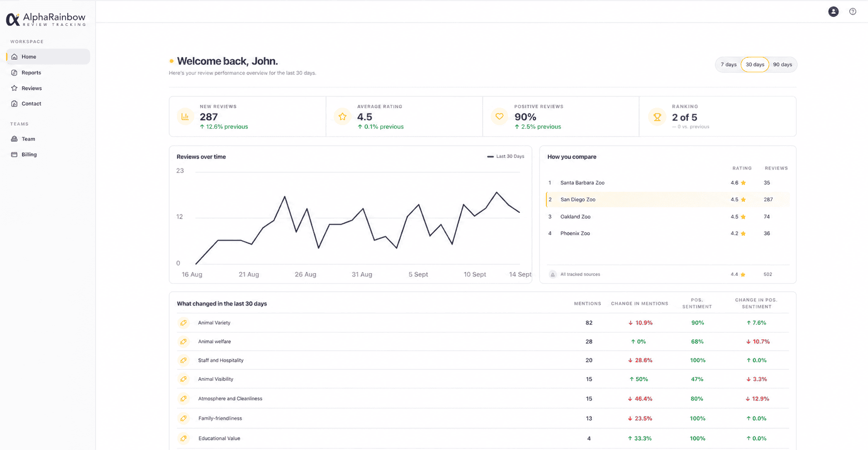Image resolution: width=868 pixels, height=450 pixels.
Task: Click the Change in Mentions column header
Action: (x=640, y=303)
